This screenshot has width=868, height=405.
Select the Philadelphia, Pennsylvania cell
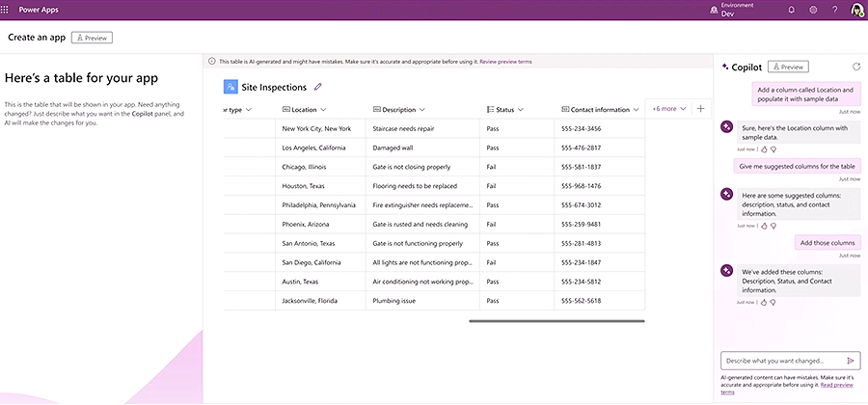pos(320,205)
